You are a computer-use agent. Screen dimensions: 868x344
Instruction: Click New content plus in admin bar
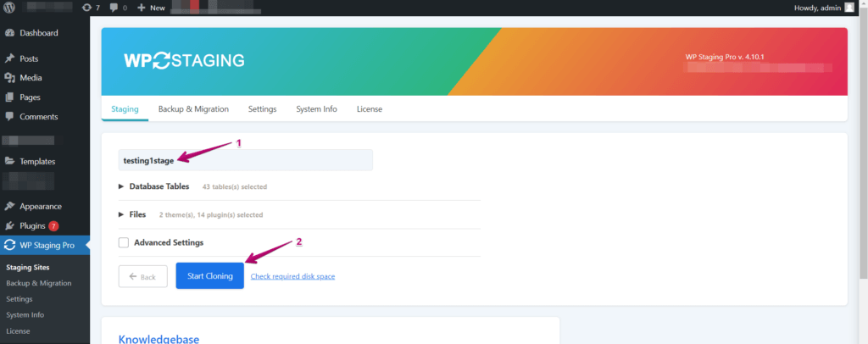(x=151, y=8)
